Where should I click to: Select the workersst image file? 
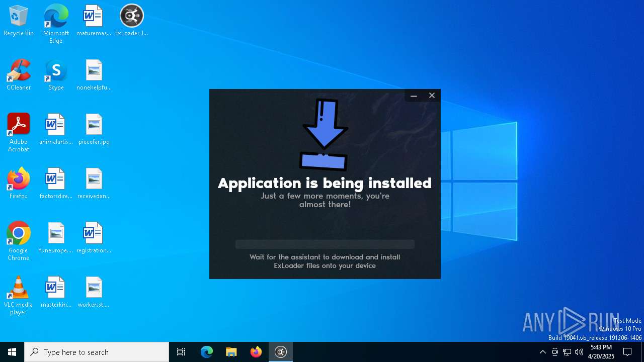[x=94, y=292]
